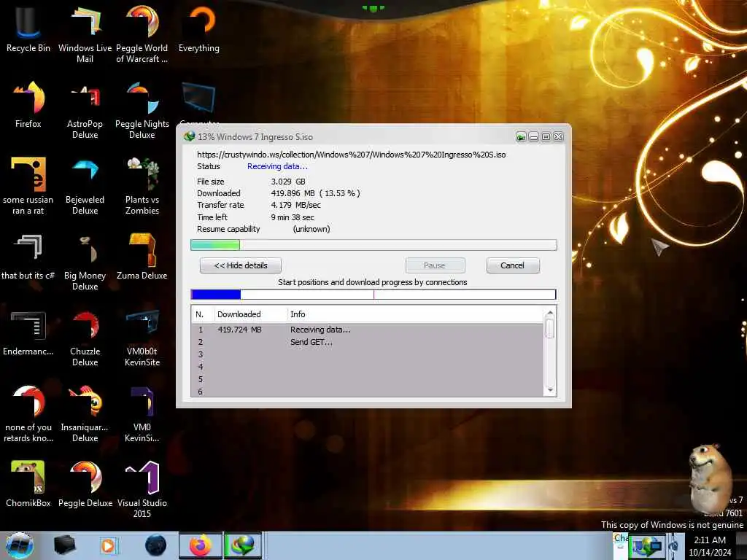Select the Big Money Deluxe icon

pyautogui.click(x=85, y=261)
